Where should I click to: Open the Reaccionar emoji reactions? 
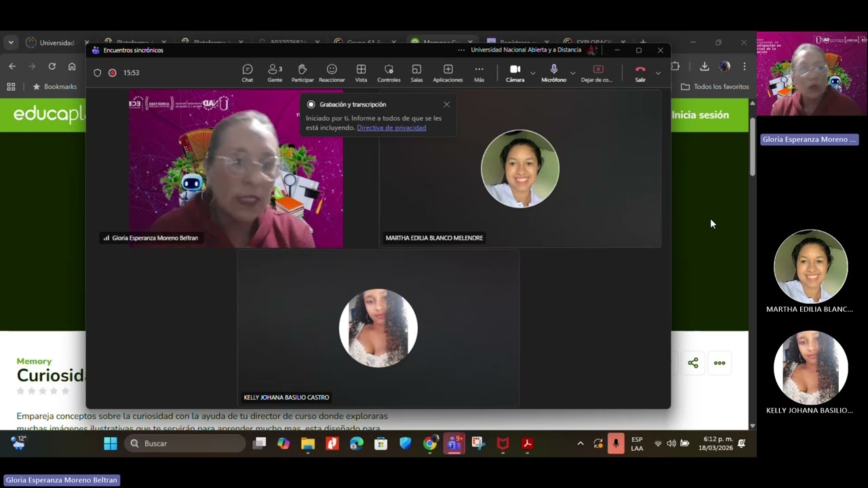click(x=332, y=73)
